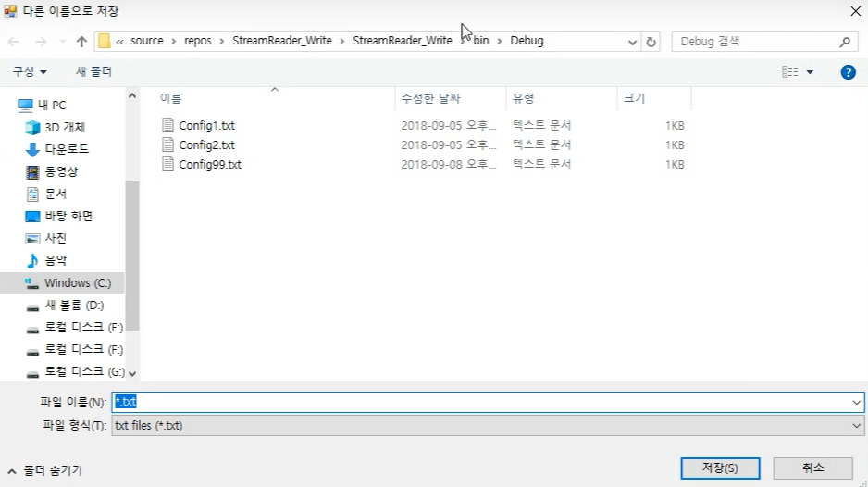Open the 다운로드 folder
Viewport: 868px width, 487px height.
pos(67,149)
